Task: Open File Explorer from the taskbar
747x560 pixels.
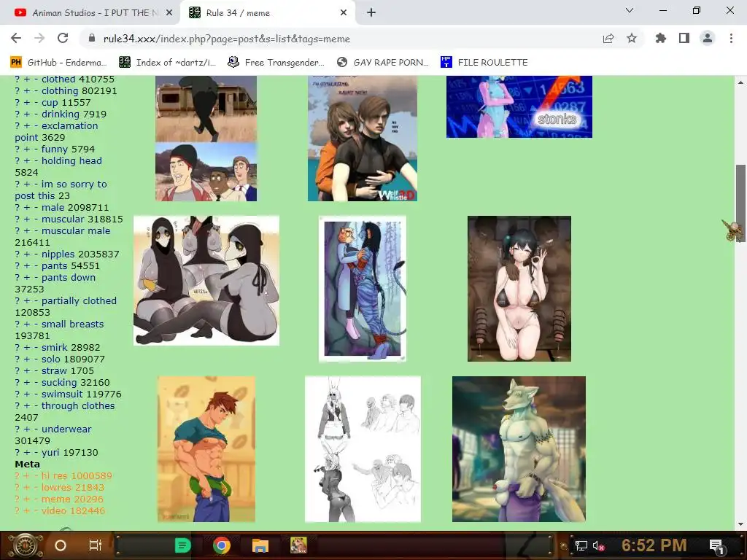Action: [x=260, y=545]
